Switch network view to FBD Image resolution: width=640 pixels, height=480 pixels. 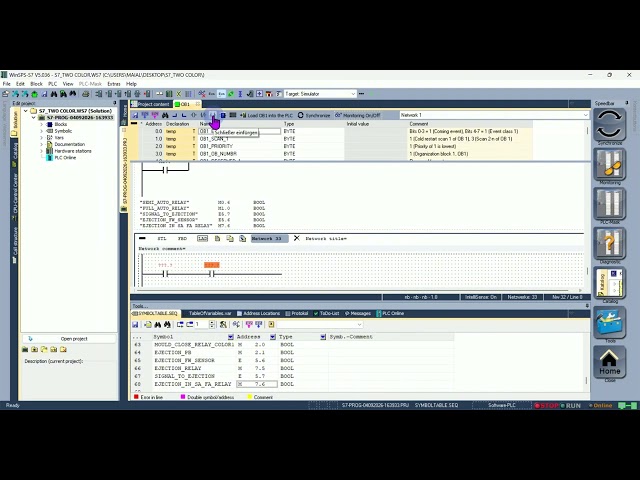(x=182, y=239)
